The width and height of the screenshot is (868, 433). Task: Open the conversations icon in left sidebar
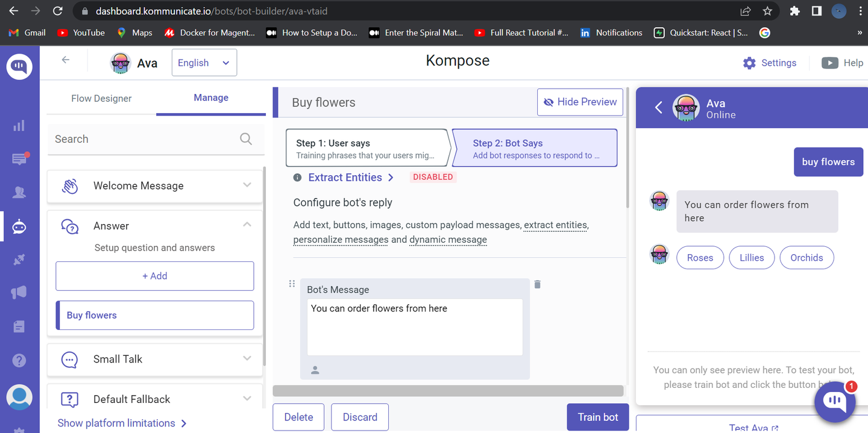pyautogui.click(x=19, y=159)
